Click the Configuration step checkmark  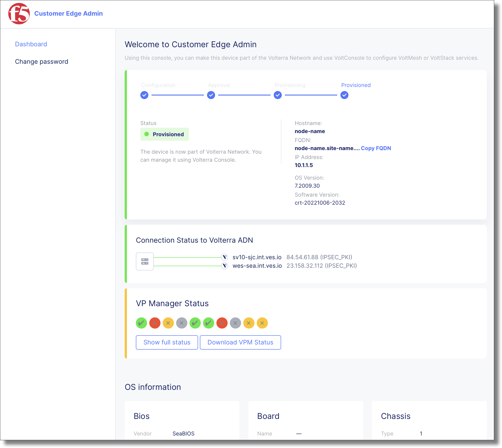(144, 95)
